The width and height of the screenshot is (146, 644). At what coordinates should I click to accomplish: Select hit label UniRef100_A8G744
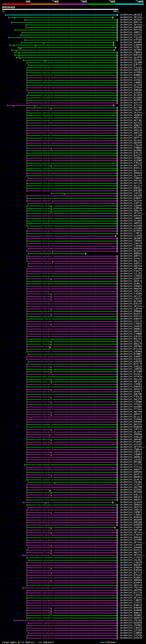(x=131, y=266)
